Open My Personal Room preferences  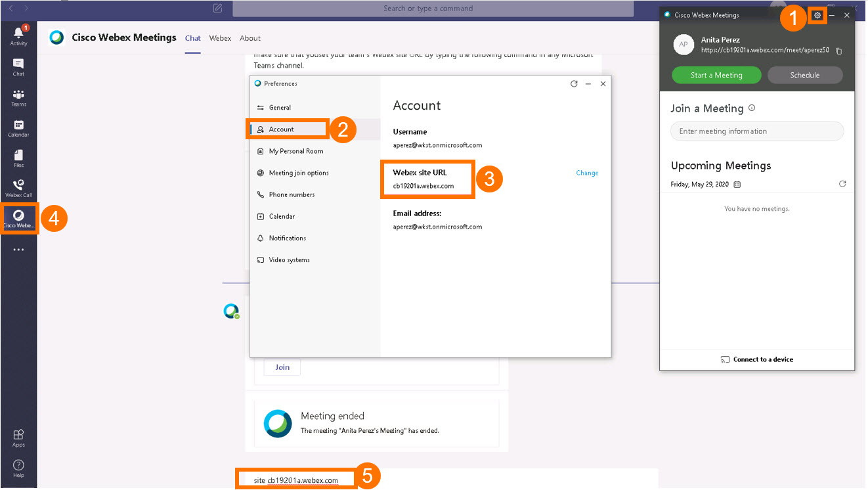click(315, 151)
